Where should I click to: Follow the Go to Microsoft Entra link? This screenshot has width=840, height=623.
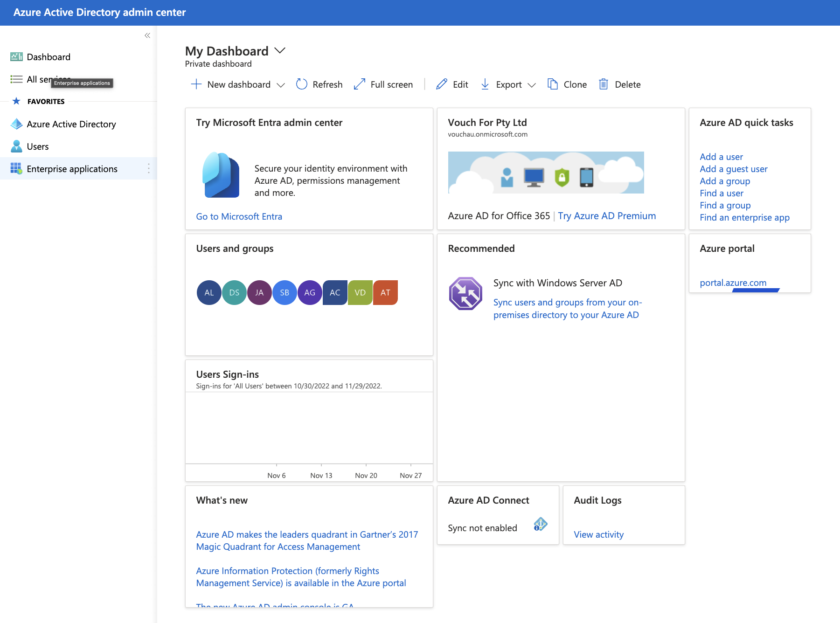239,216
